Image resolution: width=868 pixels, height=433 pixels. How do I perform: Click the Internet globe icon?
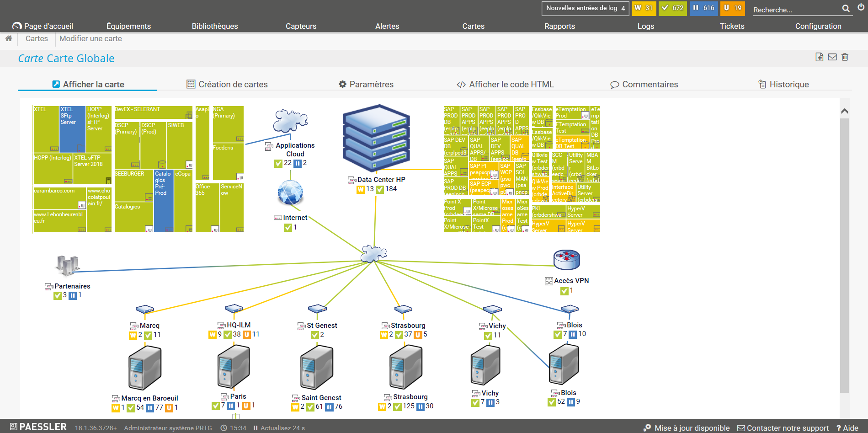click(x=291, y=192)
